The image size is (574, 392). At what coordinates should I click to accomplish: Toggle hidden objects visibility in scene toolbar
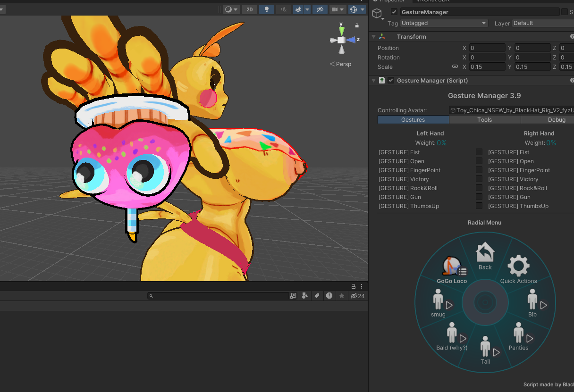(x=320, y=9)
